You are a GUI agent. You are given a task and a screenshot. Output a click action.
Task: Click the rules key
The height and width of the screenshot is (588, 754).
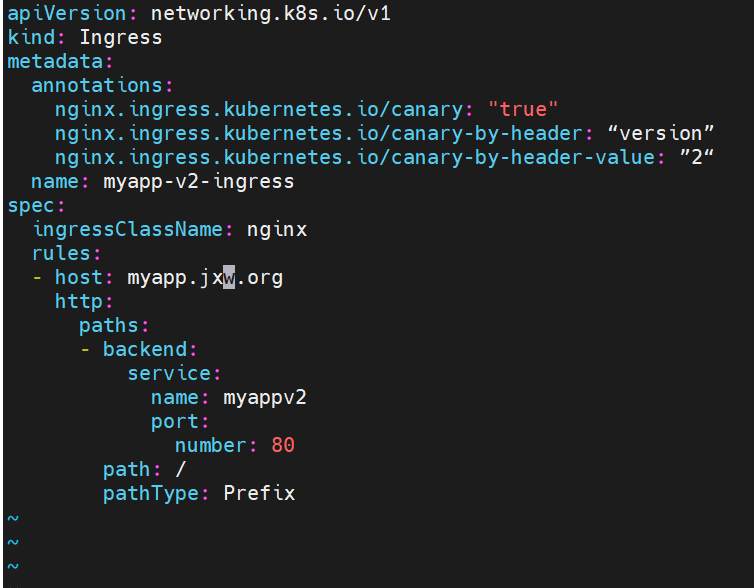click(x=61, y=253)
